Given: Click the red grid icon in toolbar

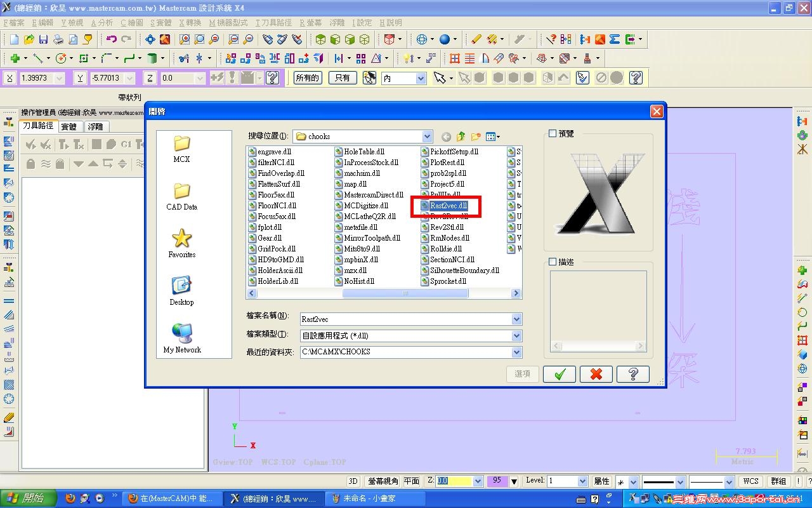Looking at the screenshot, I should click(455, 58).
